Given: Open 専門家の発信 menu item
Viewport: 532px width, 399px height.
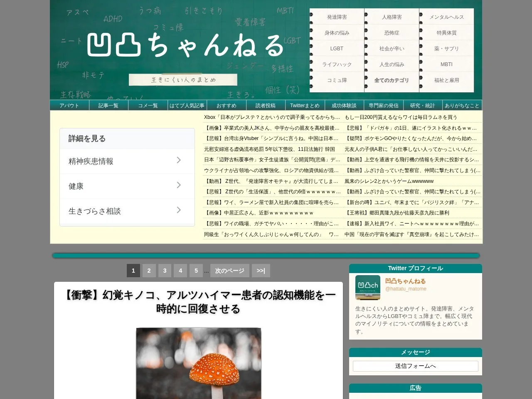Looking at the screenshot, I should coord(384,106).
